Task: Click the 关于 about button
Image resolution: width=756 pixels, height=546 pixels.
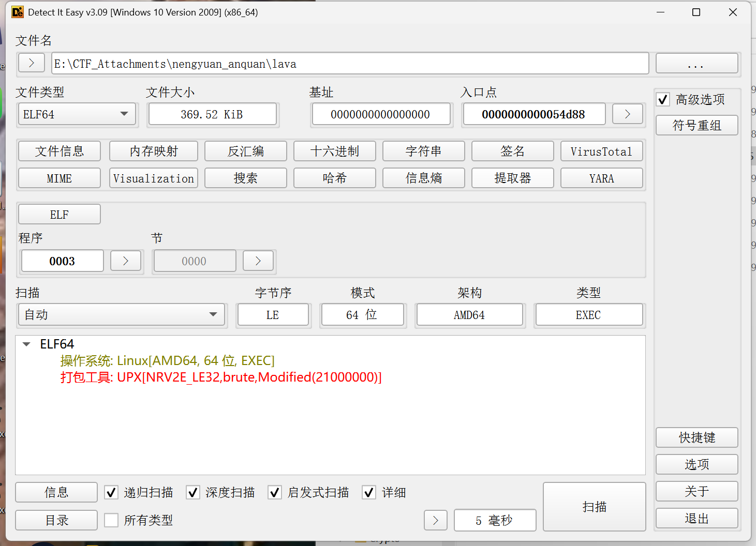Action: tap(697, 491)
